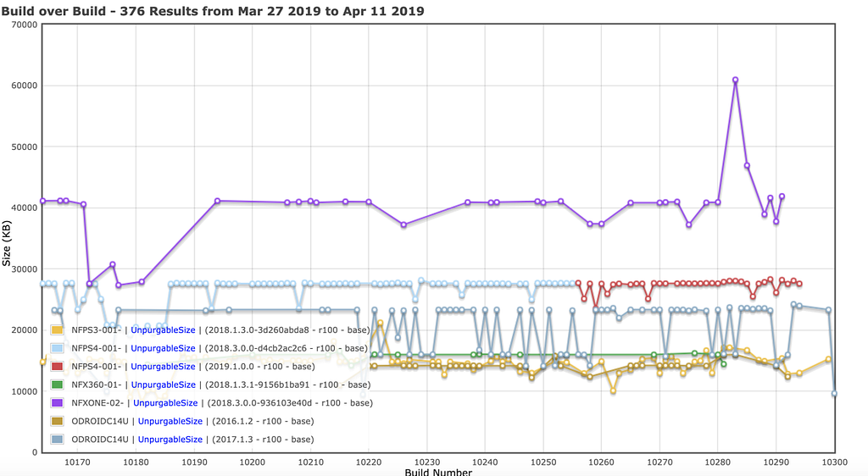Viewport: 868px width, 476px height.
Task: Click version text 2019.1.0.0 - r100 - base
Action: [x=260, y=367]
